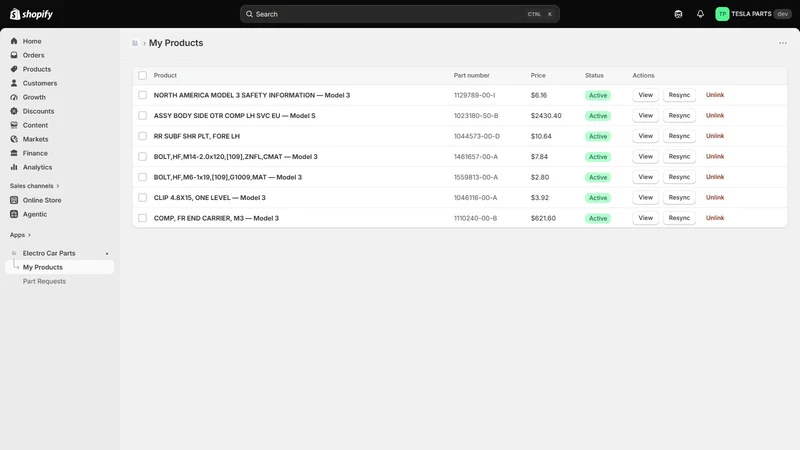Click the pin dot beside Electro Car Parts
The height and width of the screenshot is (450, 800).
[107, 254]
